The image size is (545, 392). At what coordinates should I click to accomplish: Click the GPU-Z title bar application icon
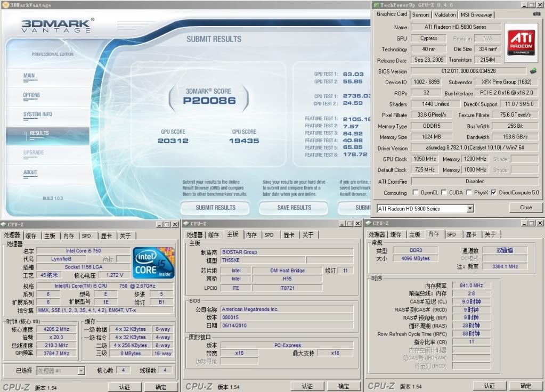click(x=376, y=5)
